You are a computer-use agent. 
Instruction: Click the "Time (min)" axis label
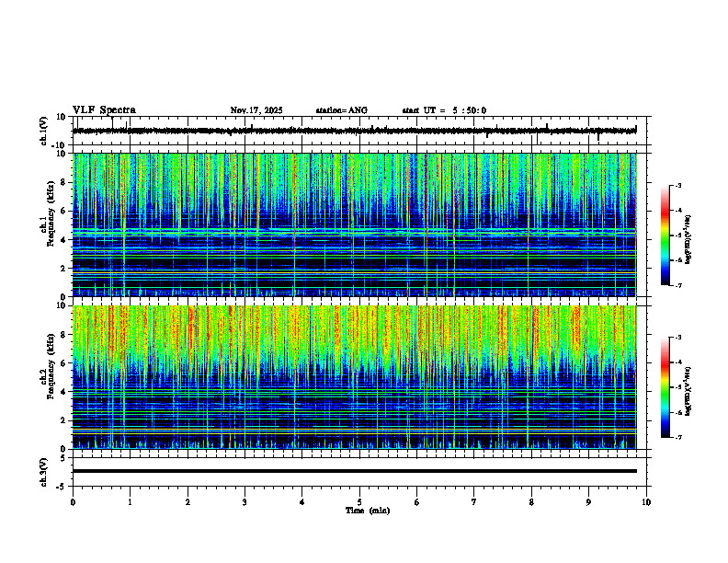(368, 511)
